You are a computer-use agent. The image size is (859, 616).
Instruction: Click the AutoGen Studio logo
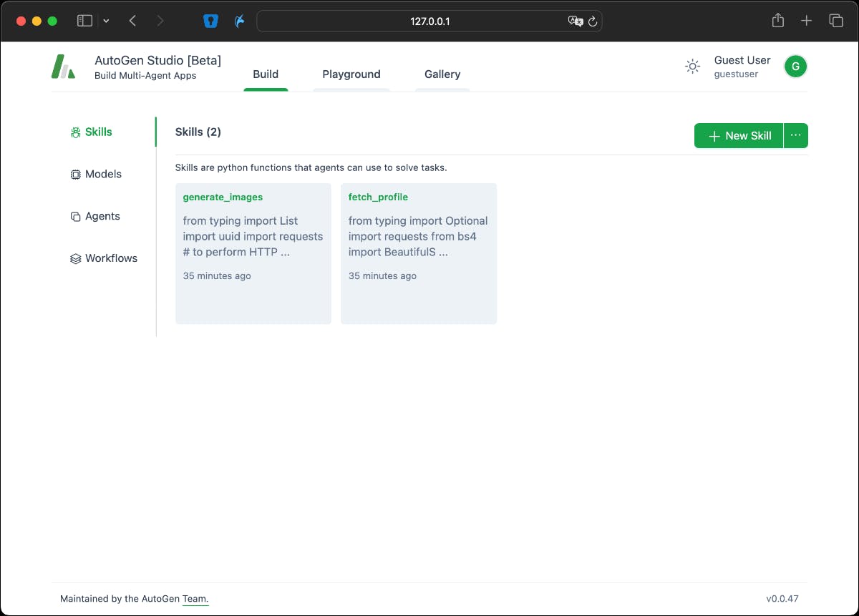[63, 67]
